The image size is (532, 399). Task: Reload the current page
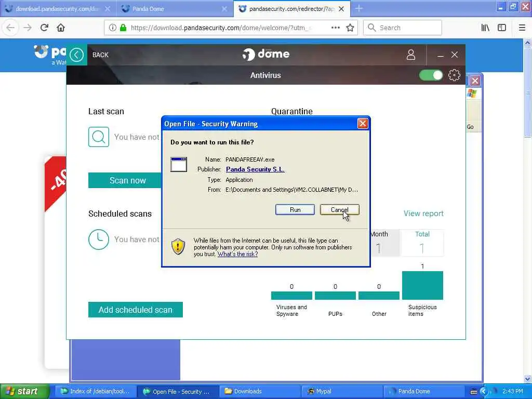[x=44, y=28]
